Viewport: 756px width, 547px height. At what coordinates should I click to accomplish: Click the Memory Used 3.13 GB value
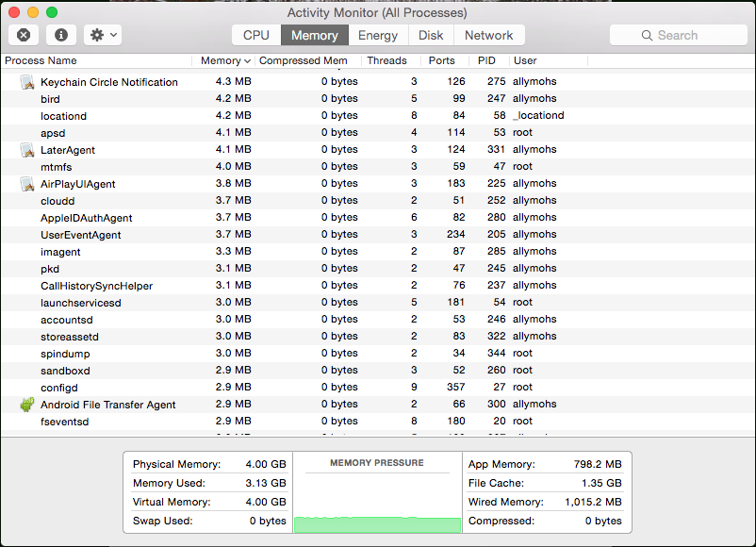266,483
